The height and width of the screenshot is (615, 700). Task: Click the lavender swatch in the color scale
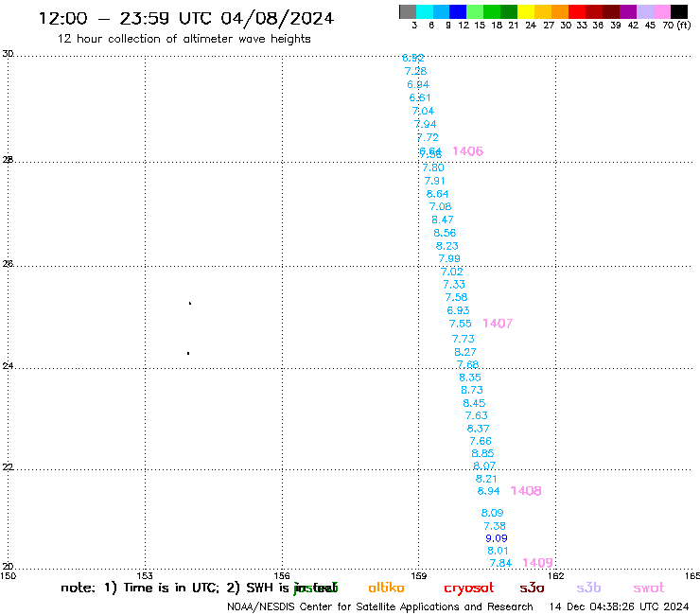click(x=644, y=11)
